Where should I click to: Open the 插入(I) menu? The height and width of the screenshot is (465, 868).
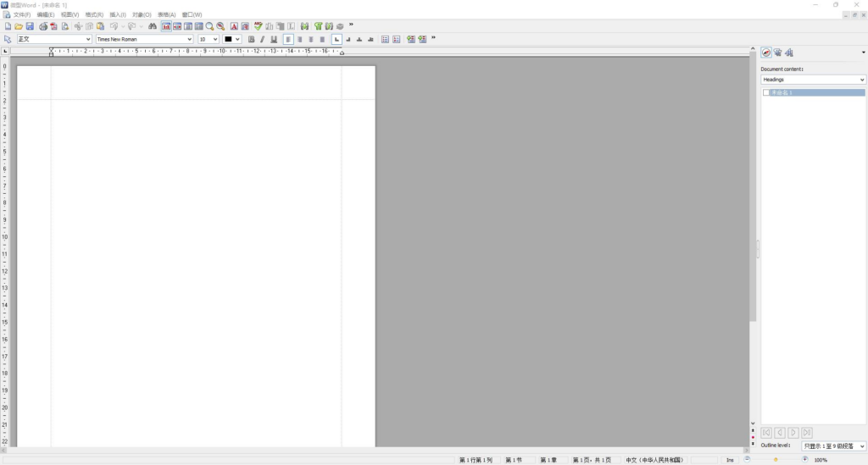pyautogui.click(x=118, y=15)
